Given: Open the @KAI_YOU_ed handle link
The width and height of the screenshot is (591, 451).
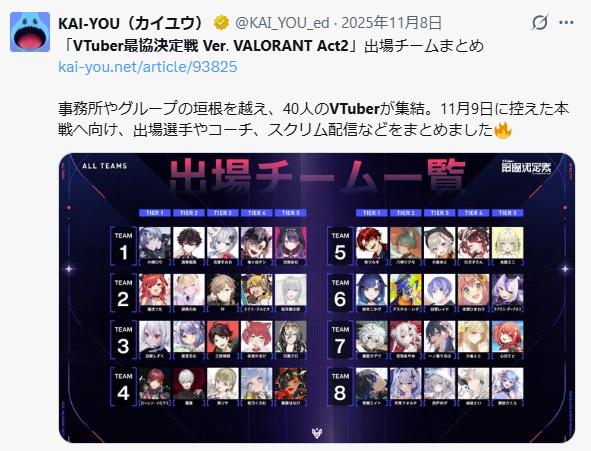Looking at the screenshot, I should click(282, 23).
